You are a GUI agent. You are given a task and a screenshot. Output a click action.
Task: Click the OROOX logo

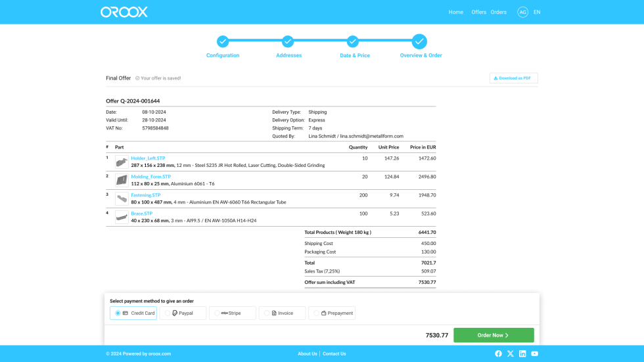pyautogui.click(x=124, y=12)
